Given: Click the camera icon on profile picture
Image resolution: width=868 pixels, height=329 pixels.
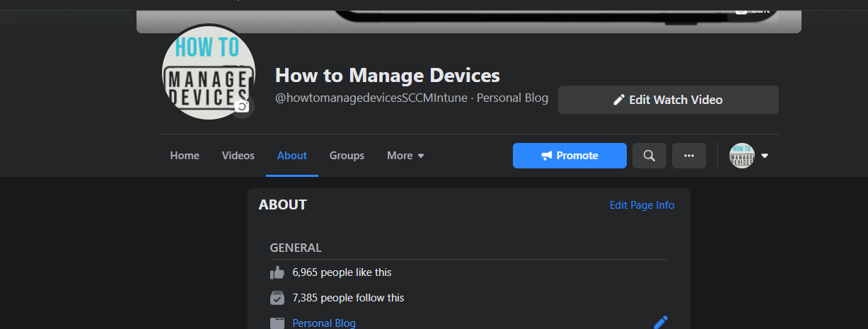Looking at the screenshot, I should click(x=242, y=106).
